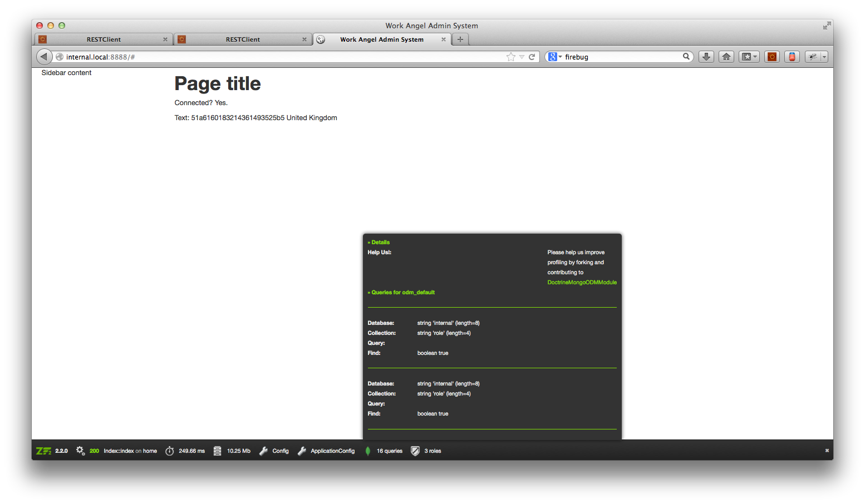The height and width of the screenshot is (504, 865).
Task: Go back with the browser back arrow
Action: 44,57
